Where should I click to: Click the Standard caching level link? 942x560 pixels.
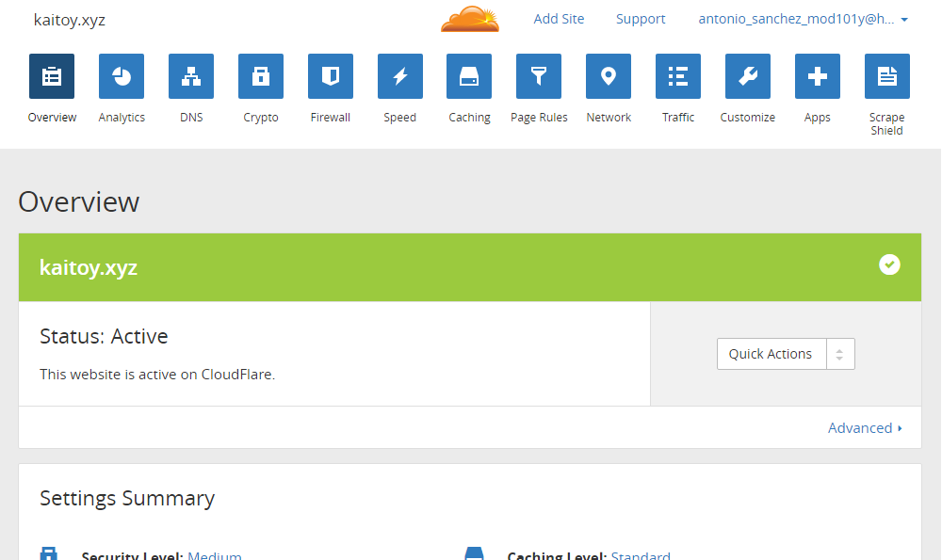tap(641, 556)
